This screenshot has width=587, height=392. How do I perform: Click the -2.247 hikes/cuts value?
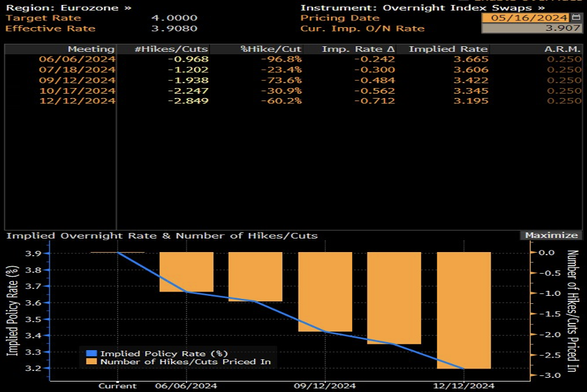coord(188,91)
